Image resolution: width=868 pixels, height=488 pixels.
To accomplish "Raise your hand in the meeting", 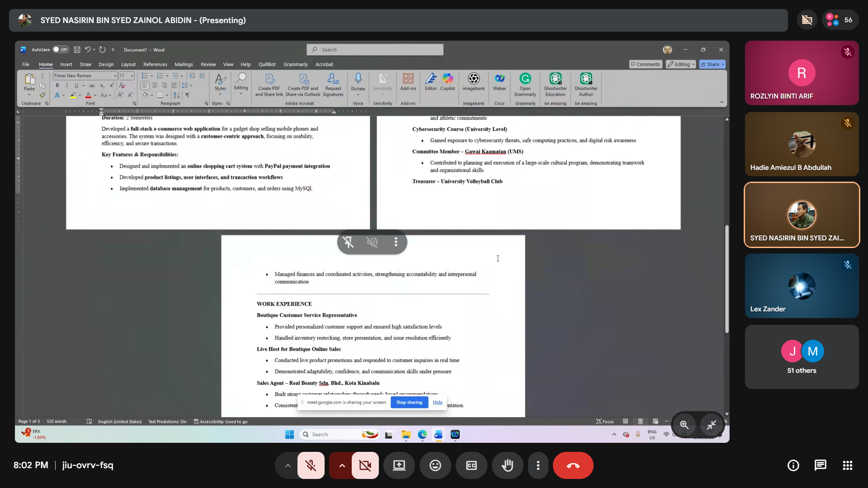I will [508, 465].
